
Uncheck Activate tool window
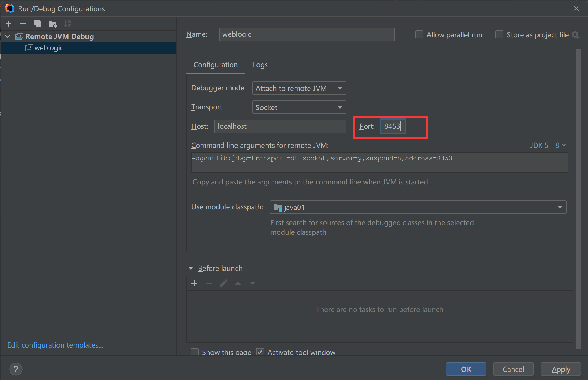coord(260,352)
